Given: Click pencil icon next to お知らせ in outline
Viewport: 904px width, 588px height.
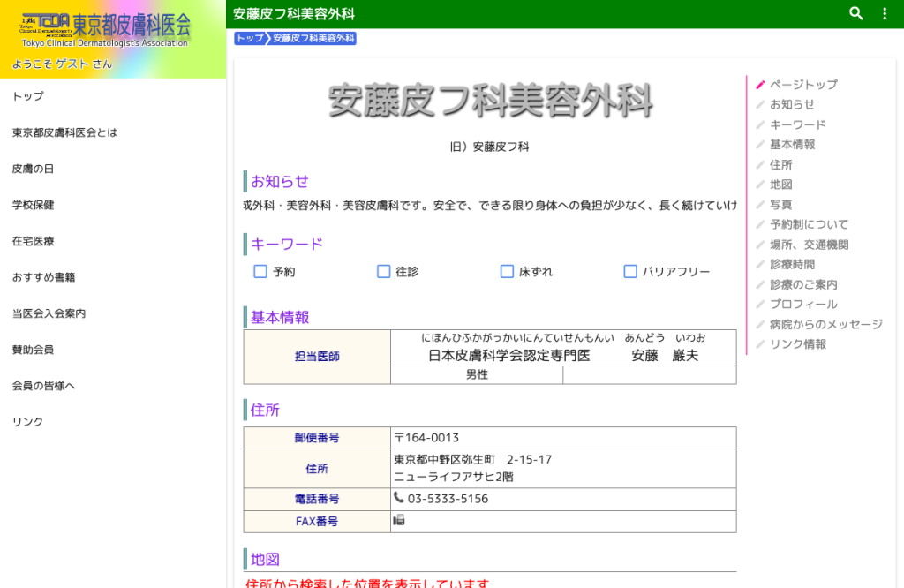Looking at the screenshot, I should [x=760, y=104].
